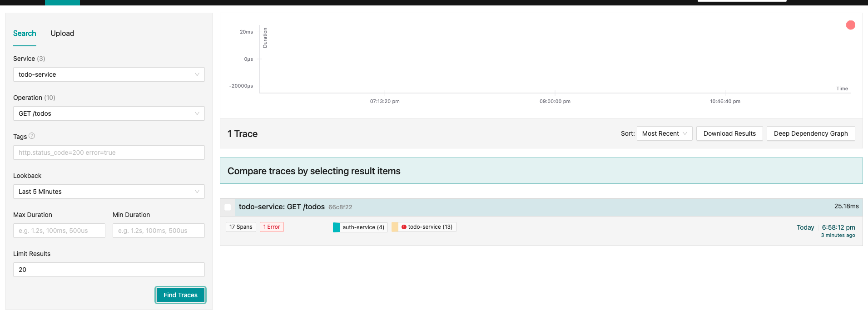The image size is (868, 310).
Task: Click the 1 Error label on trace
Action: pyautogui.click(x=272, y=227)
